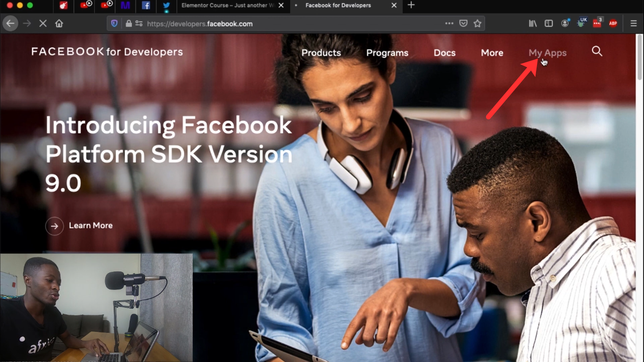The height and width of the screenshot is (362, 644).
Task: Open a new browser tab
Action: (x=411, y=5)
